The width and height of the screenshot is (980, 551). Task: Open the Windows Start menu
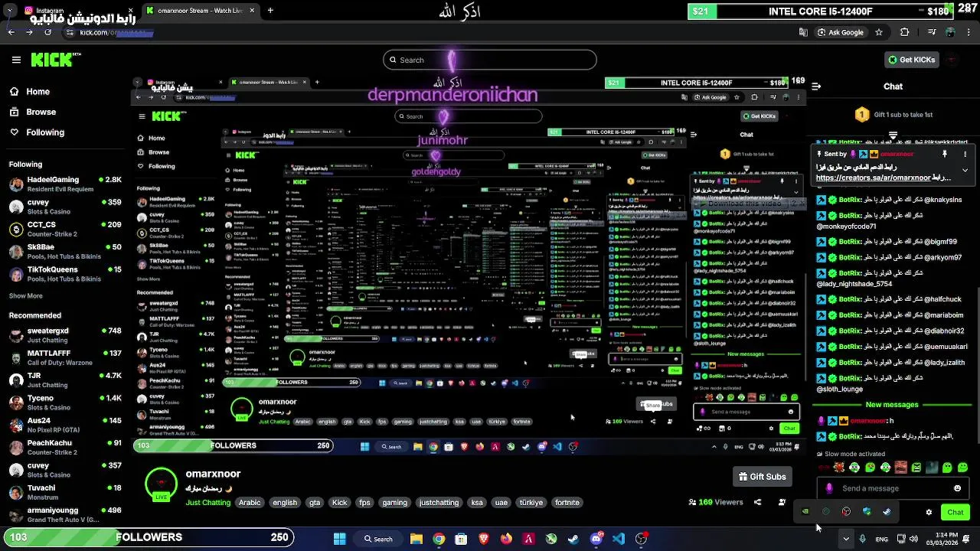pos(339,539)
